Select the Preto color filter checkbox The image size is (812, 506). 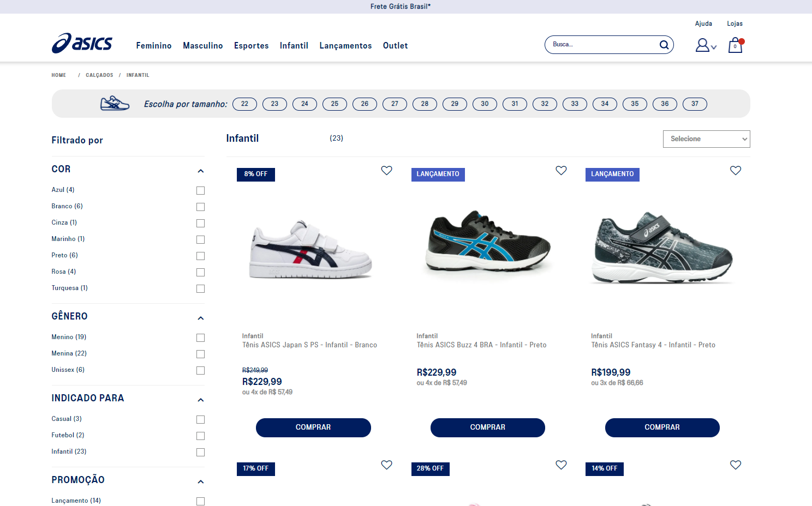[x=200, y=256]
